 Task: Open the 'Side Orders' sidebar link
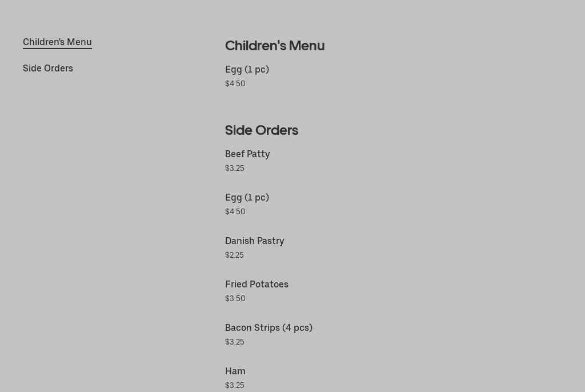pyautogui.click(x=48, y=68)
